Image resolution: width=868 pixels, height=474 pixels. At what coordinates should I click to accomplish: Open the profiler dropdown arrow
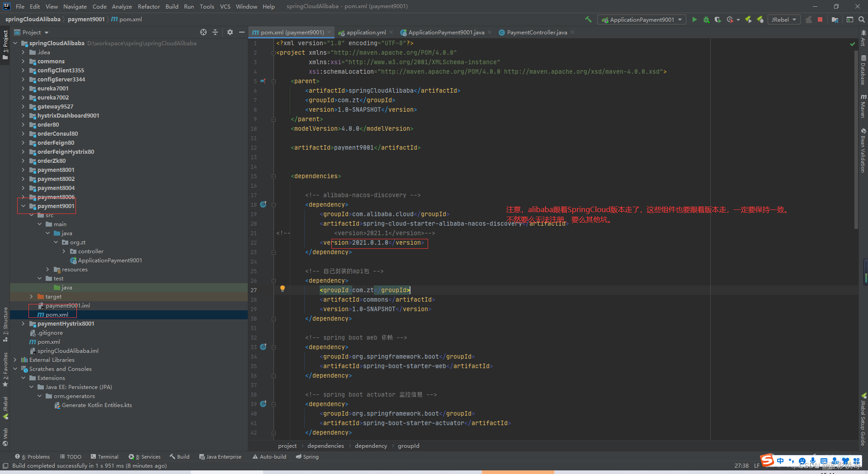click(738, 20)
